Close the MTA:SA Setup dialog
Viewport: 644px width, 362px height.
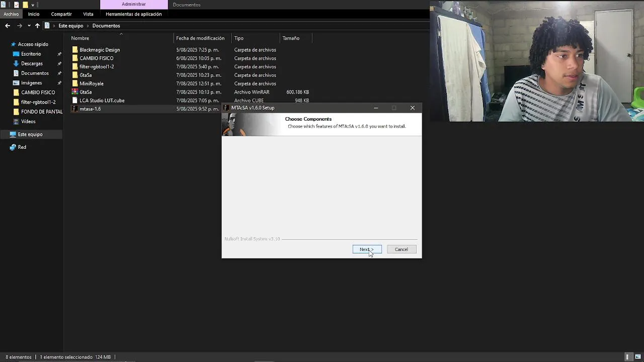pyautogui.click(x=413, y=108)
